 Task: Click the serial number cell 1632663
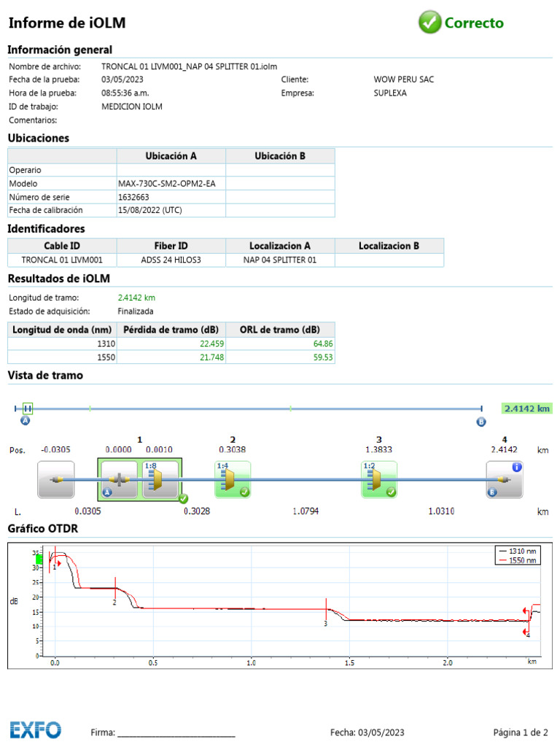pyautogui.click(x=171, y=197)
